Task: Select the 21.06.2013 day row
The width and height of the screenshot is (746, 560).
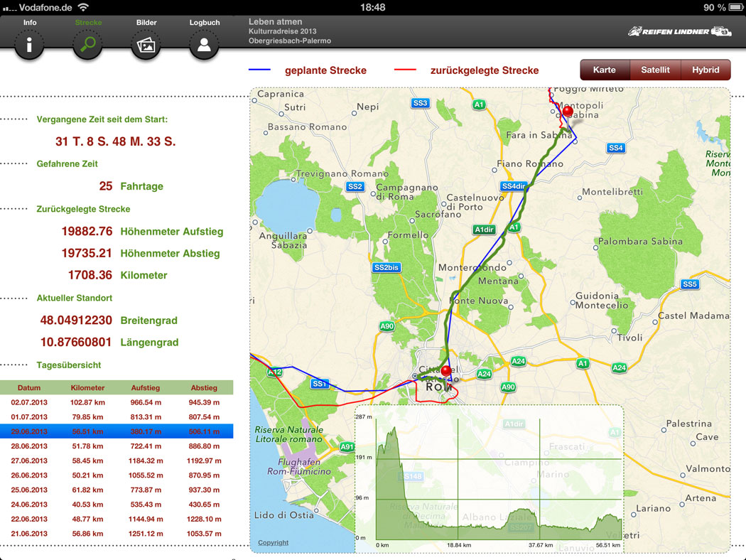Action: pos(117,534)
